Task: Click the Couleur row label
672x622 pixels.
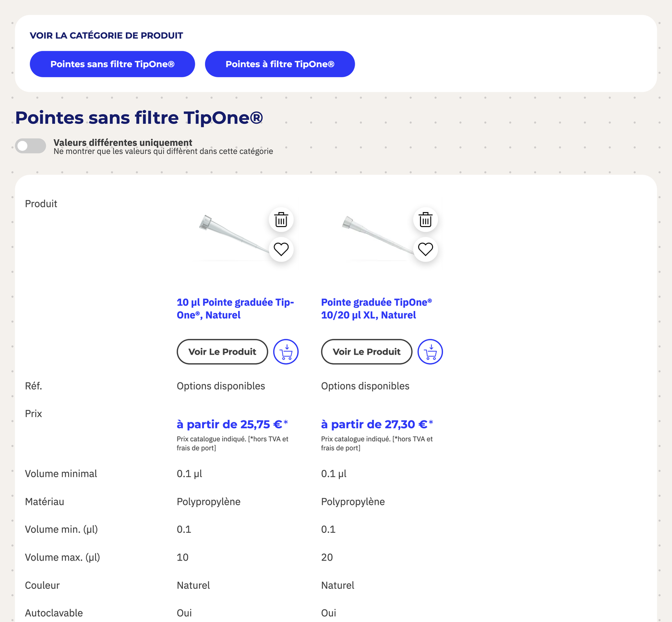Action: pyautogui.click(x=42, y=585)
